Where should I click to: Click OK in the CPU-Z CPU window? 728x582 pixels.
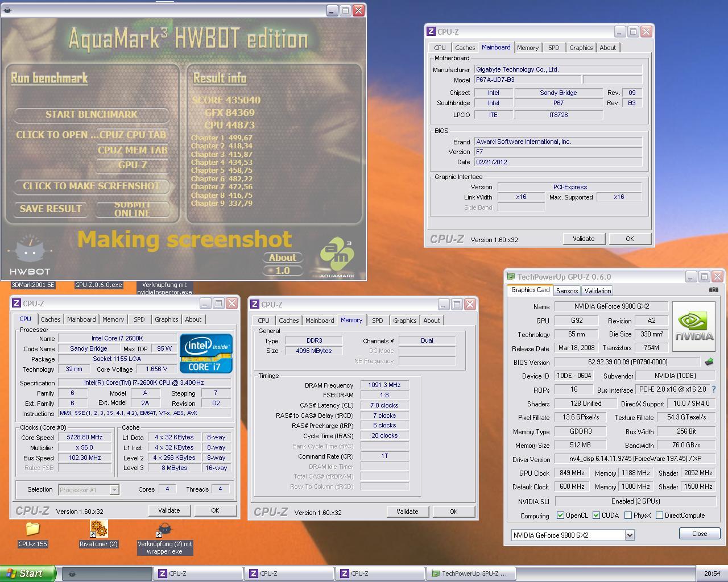(215, 510)
